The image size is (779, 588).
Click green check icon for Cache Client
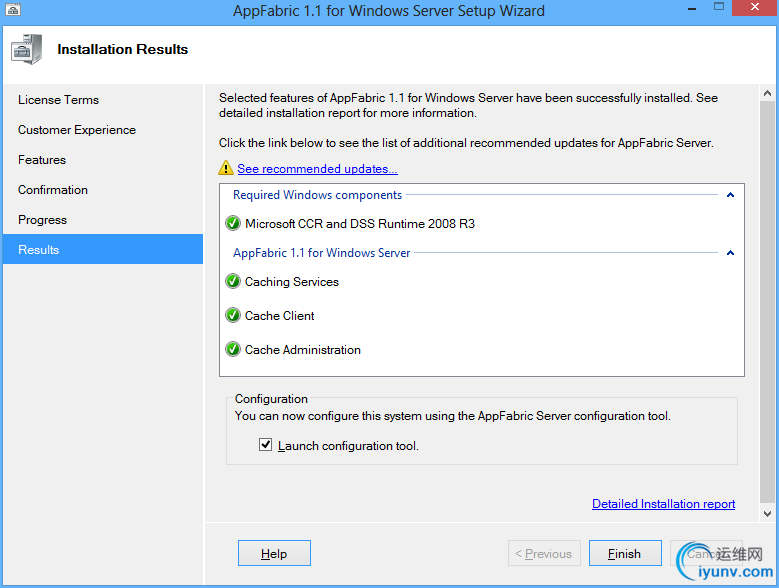pyautogui.click(x=233, y=315)
